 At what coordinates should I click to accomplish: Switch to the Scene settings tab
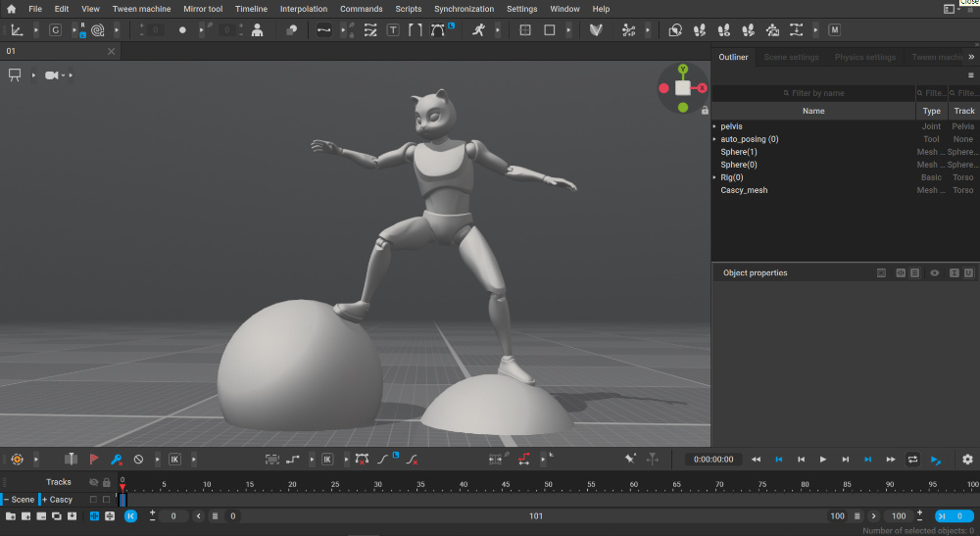tap(791, 57)
